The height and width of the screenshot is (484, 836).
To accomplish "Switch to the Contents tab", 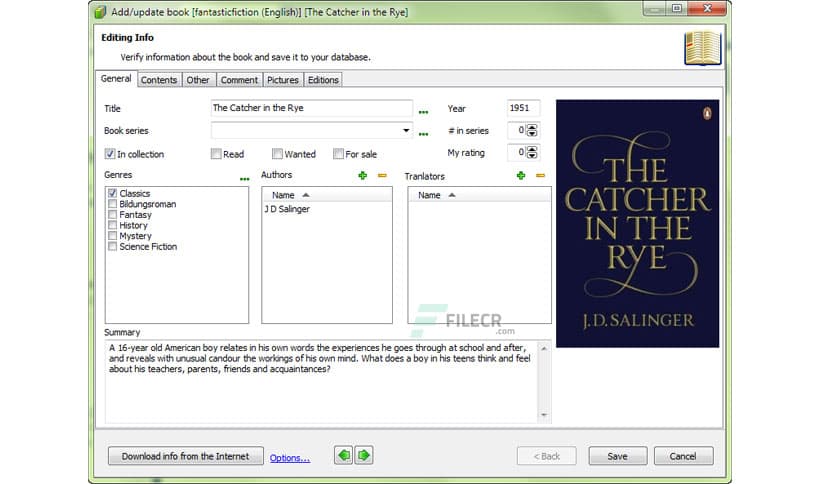I will tap(159, 80).
